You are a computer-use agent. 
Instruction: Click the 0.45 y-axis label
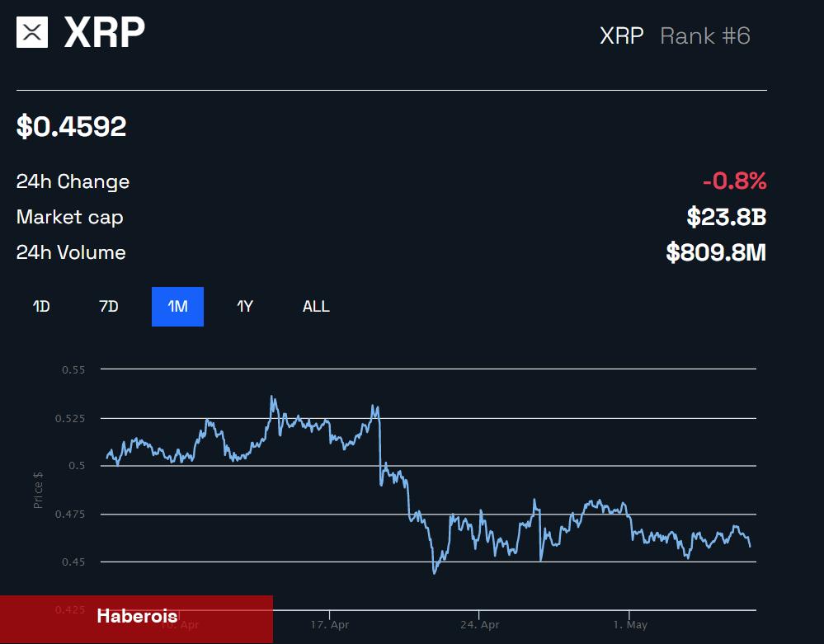pos(73,562)
